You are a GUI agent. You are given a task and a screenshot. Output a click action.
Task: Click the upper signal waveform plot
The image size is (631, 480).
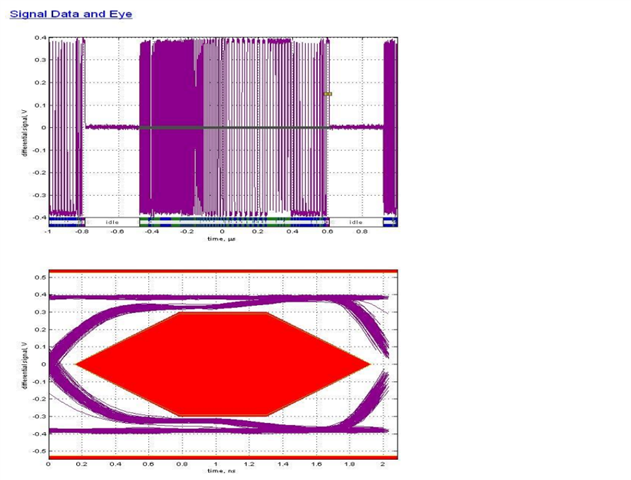click(223, 128)
